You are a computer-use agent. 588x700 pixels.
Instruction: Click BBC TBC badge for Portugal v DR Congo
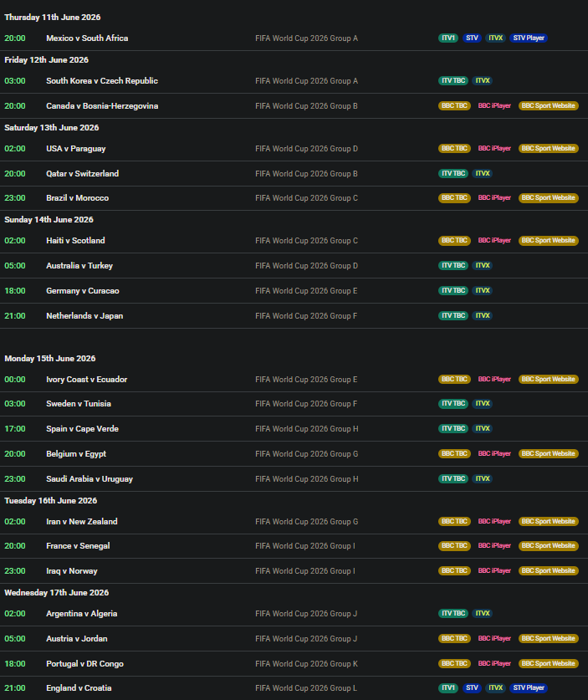click(454, 663)
